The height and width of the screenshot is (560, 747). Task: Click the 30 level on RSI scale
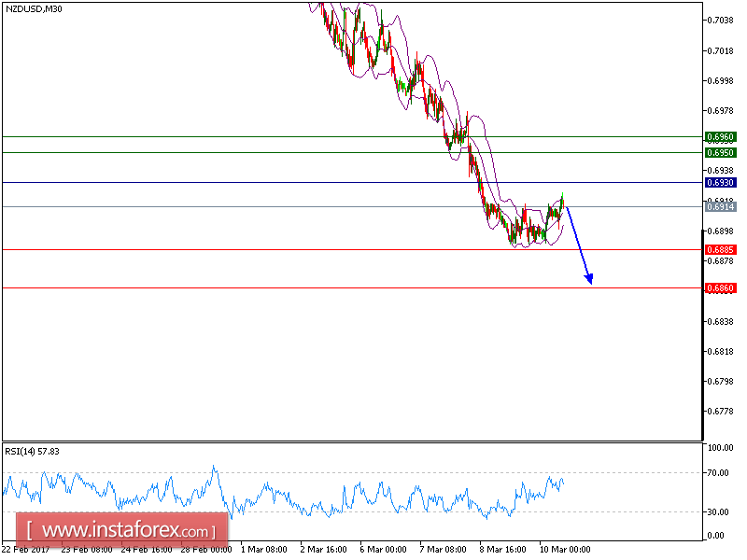(x=716, y=511)
